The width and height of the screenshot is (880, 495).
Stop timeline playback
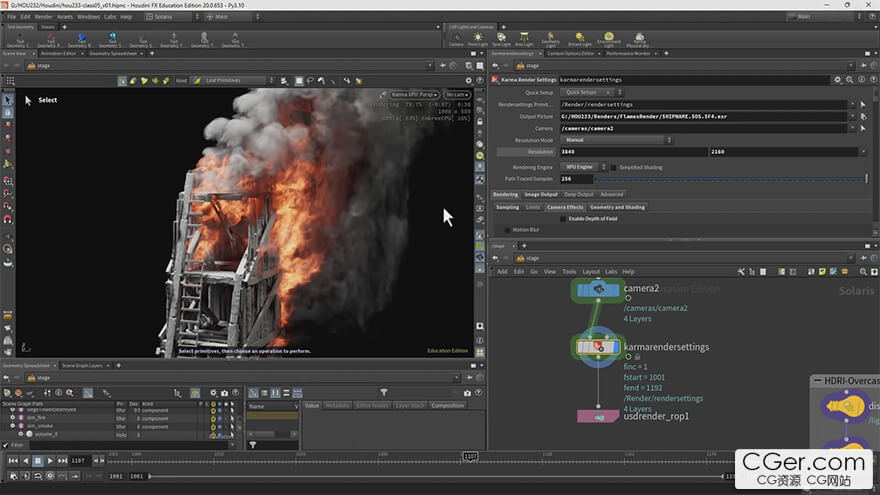tap(38, 461)
